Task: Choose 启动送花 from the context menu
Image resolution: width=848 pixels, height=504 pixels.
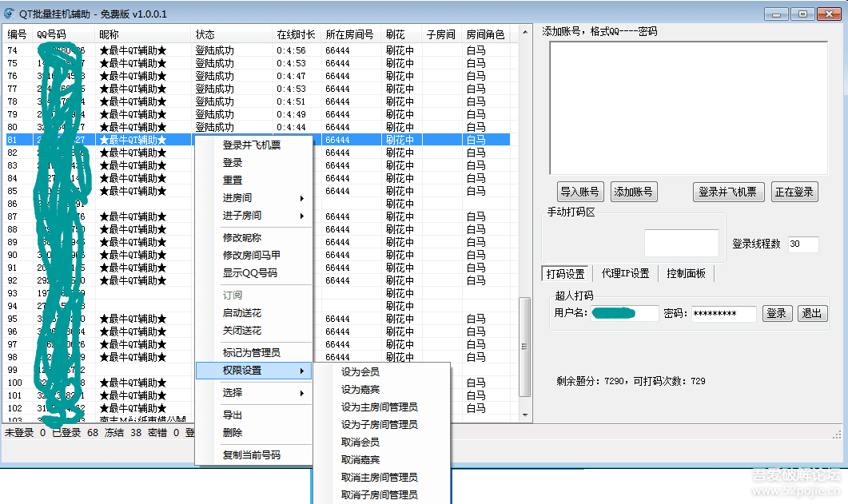Action: [x=242, y=313]
